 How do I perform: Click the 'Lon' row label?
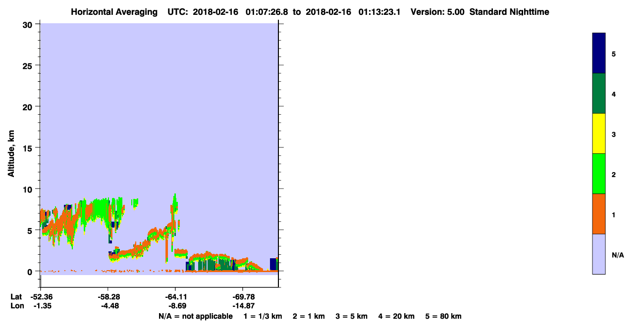point(16,306)
